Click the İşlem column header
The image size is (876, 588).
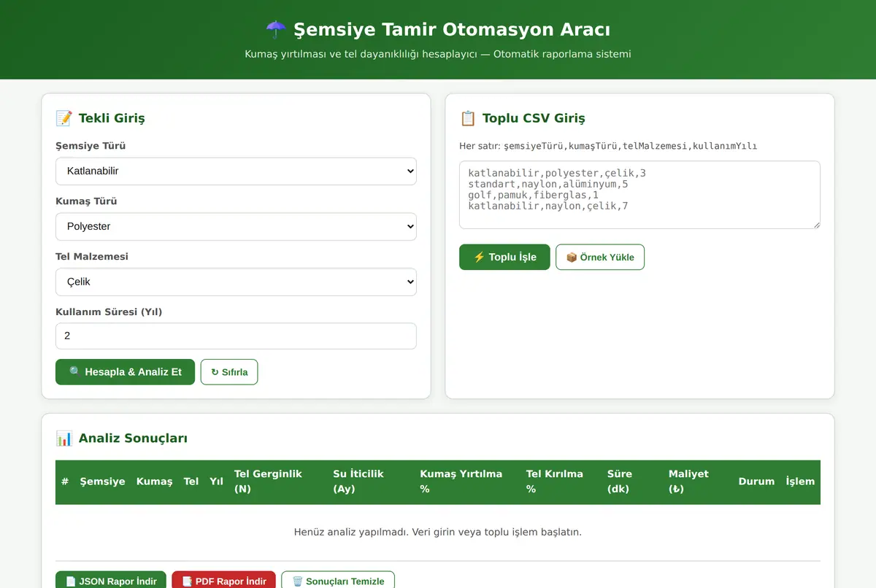(x=800, y=481)
